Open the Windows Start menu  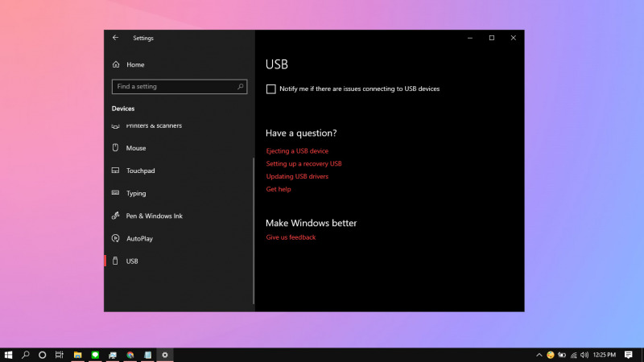point(9,355)
